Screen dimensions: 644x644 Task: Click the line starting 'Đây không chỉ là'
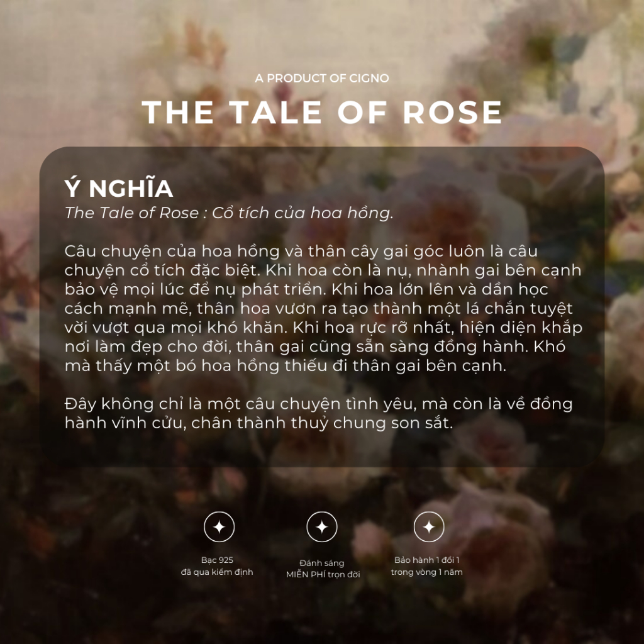[318, 404]
